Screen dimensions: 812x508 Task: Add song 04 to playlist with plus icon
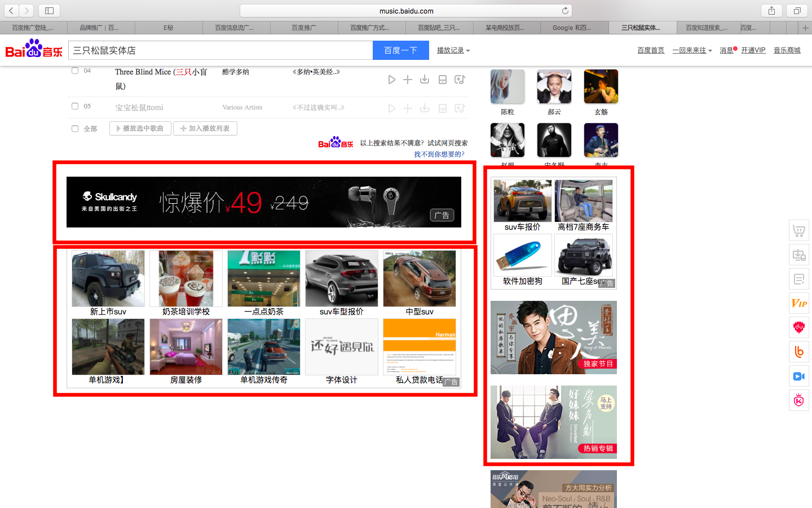point(408,80)
